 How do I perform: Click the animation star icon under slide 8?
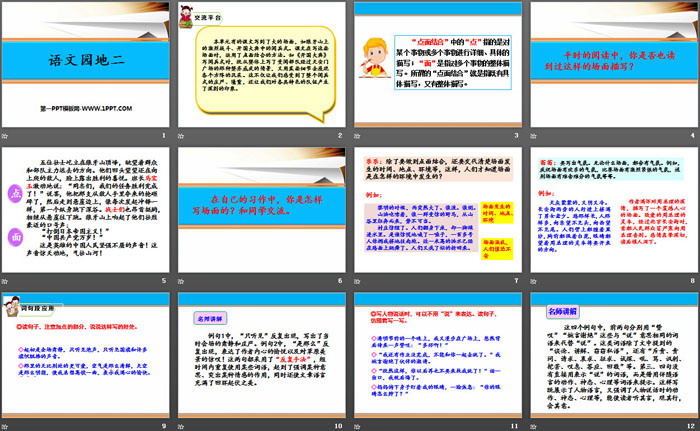[533, 281]
